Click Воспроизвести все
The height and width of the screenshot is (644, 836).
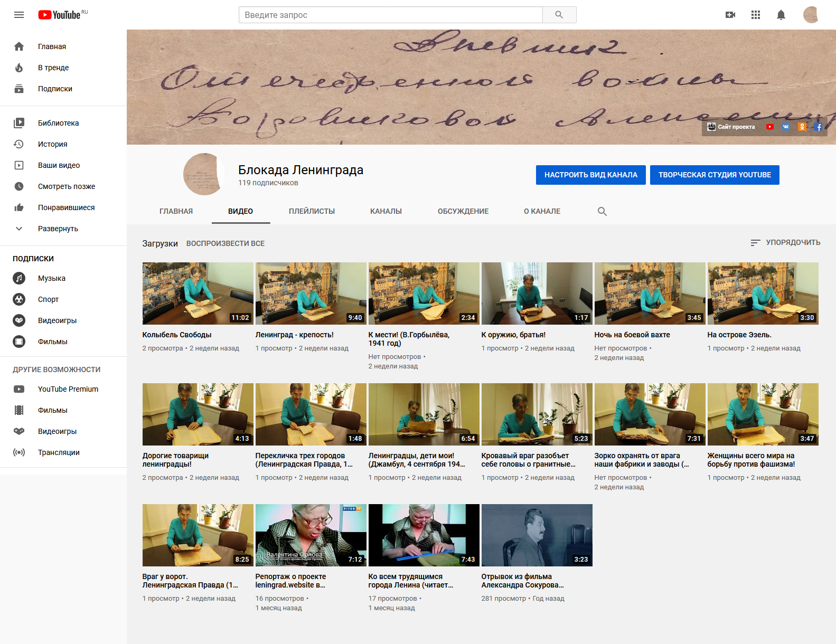[226, 243]
